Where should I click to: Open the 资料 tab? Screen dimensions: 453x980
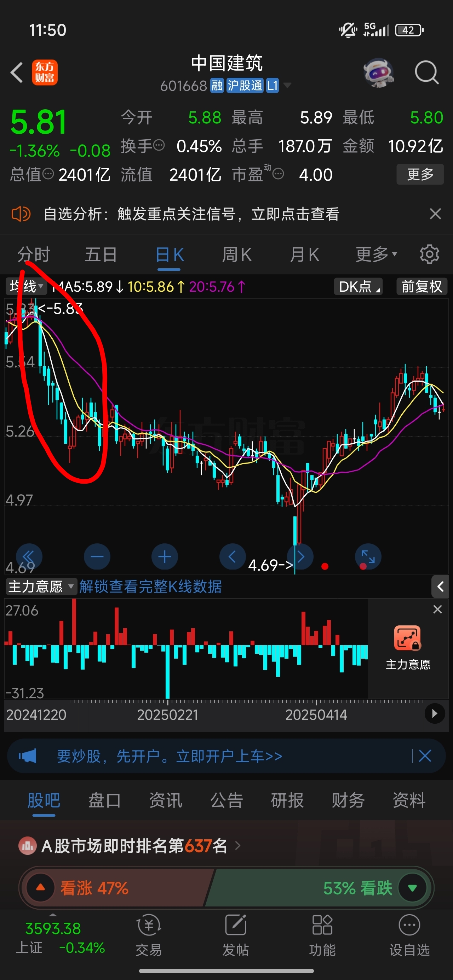pyautogui.click(x=409, y=800)
